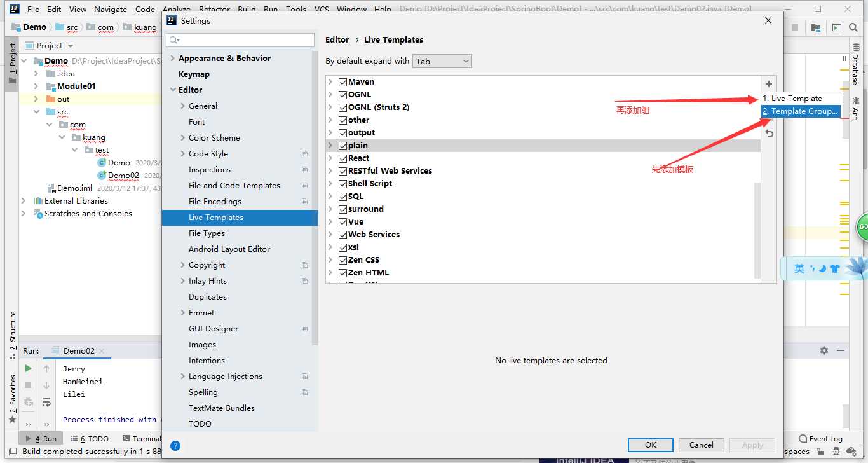The image size is (868, 463).
Task: Rerun Demo02 with the green play icon
Action: pyautogui.click(x=28, y=369)
